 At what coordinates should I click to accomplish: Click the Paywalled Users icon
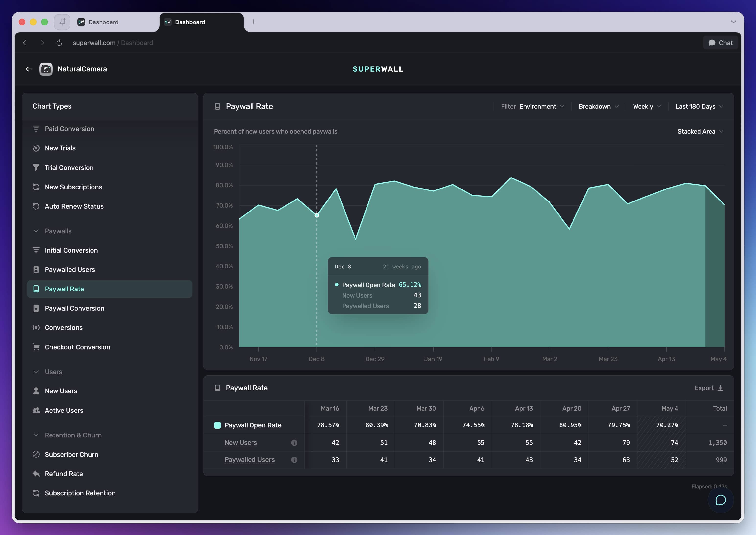click(36, 269)
